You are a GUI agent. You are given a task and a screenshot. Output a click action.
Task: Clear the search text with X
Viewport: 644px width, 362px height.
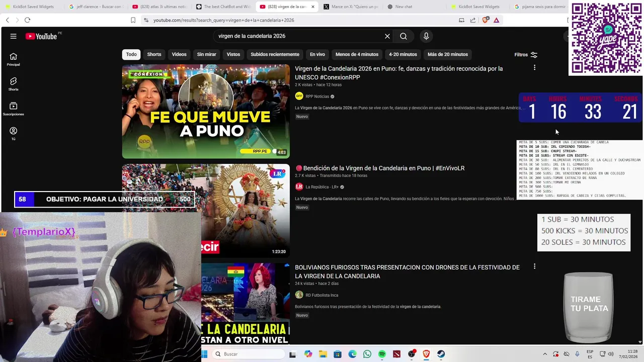pos(387,36)
